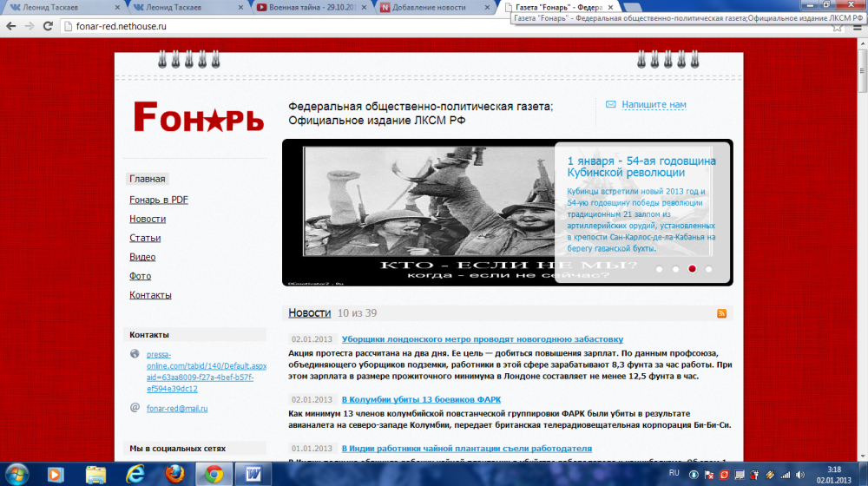Screen dimensions: 868x486
Task: Open the Chrome menu icon
Action: [858, 28]
